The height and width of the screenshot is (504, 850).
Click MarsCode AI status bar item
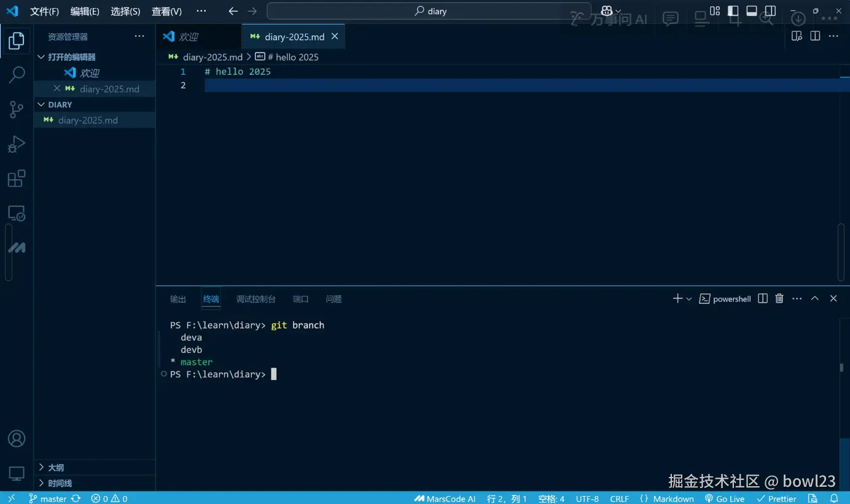445,498
